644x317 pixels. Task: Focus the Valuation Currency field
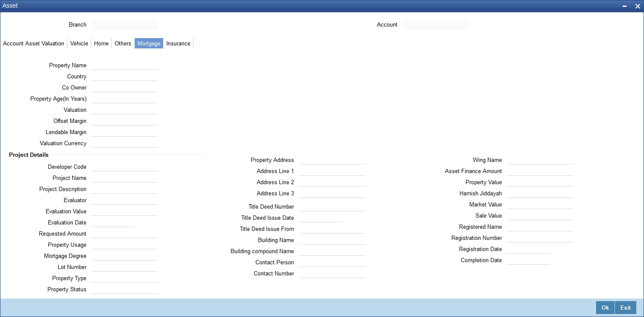[x=125, y=143]
